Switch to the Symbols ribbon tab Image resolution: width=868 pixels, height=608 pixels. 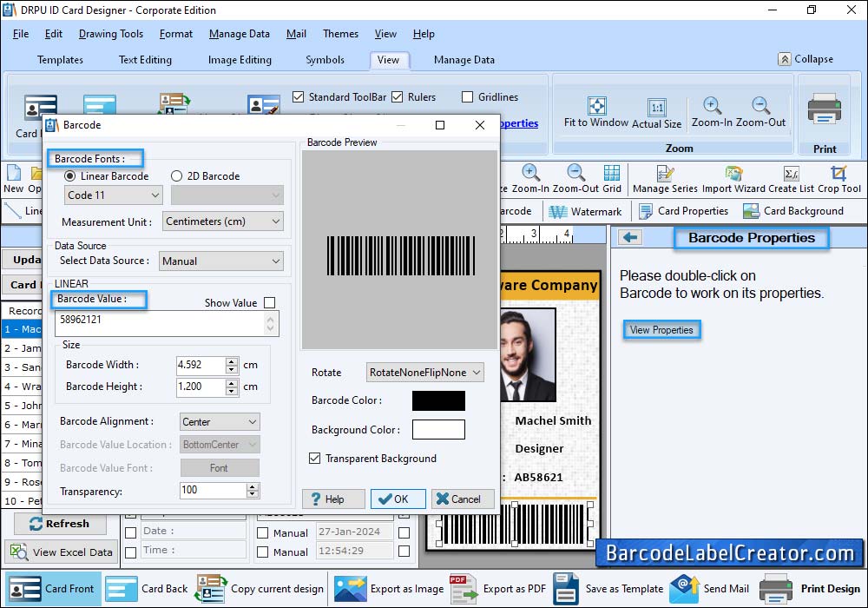point(325,60)
